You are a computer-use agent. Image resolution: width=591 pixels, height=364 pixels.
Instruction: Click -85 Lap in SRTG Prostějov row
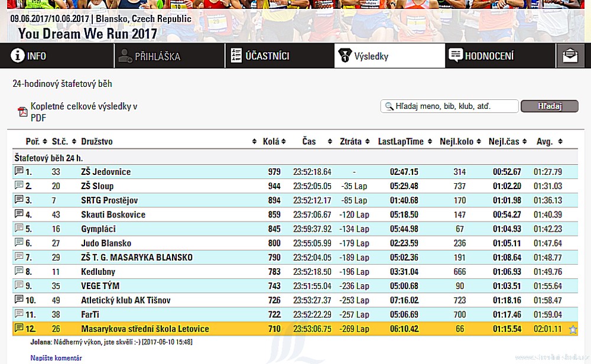[x=354, y=200]
